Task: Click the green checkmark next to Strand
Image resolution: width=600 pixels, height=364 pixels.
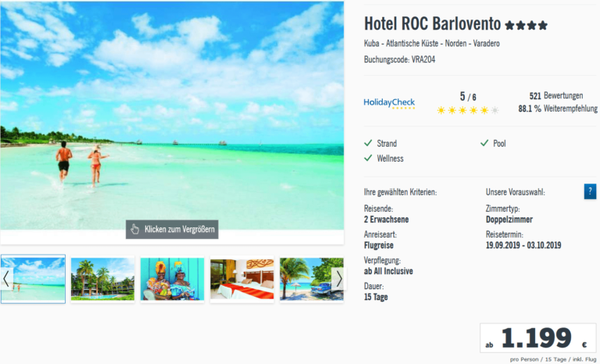Action: 368,143
